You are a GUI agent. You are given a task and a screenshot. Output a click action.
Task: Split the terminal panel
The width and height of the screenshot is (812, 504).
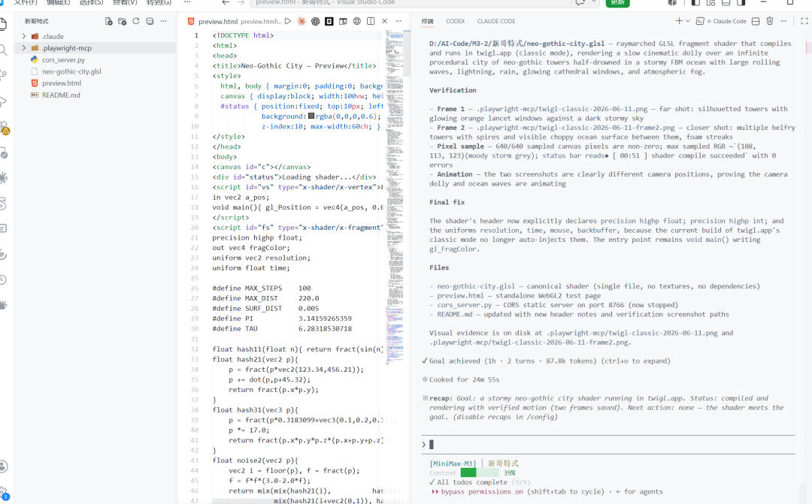coord(756,21)
